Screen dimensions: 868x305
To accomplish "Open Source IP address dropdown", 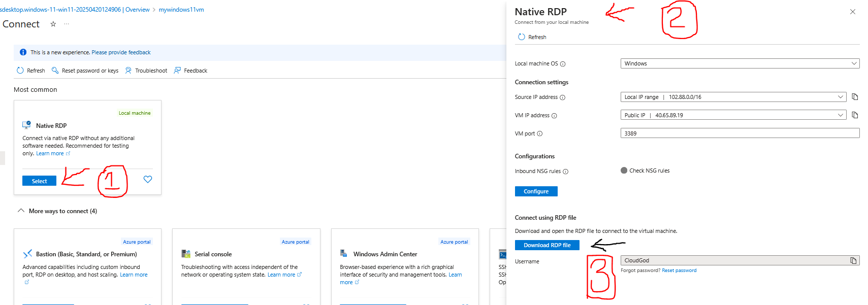I will click(x=733, y=97).
